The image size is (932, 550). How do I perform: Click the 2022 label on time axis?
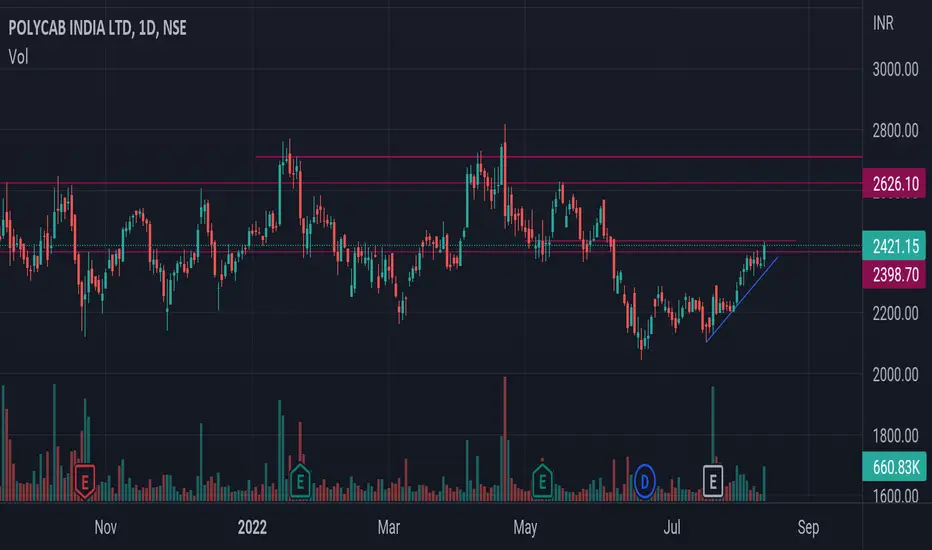click(252, 527)
